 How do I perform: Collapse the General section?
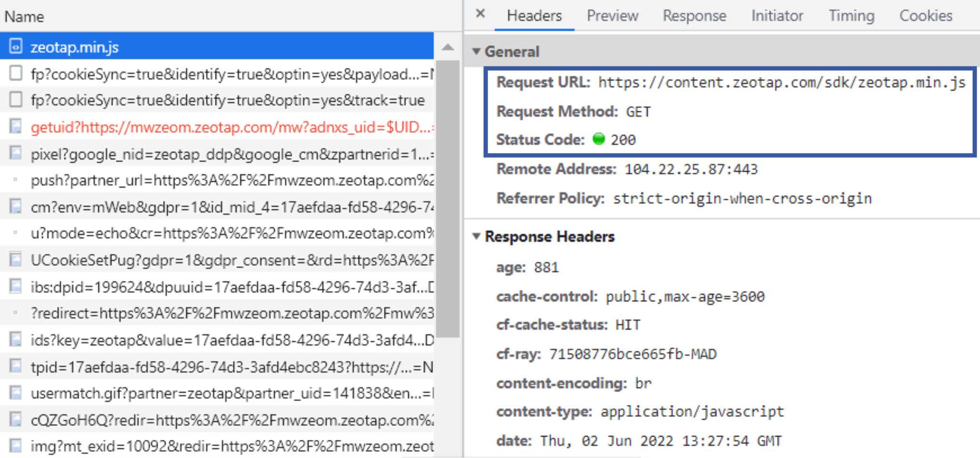476,51
